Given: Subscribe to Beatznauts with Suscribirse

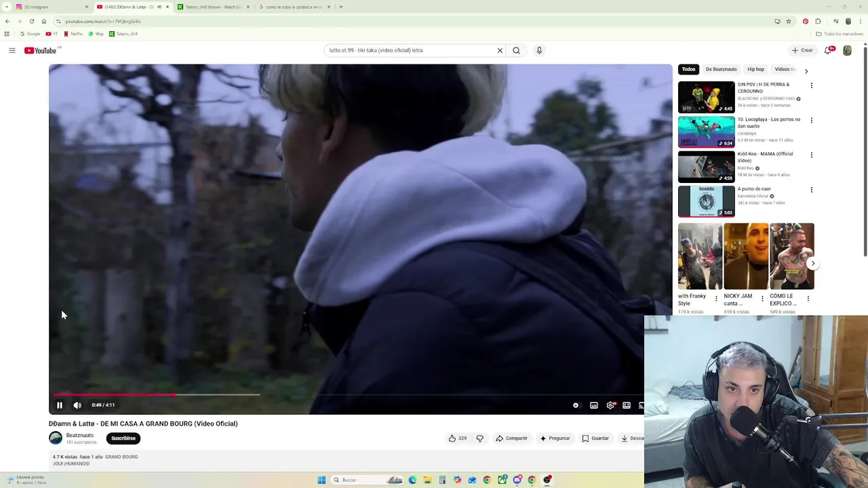Looking at the screenshot, I should tap(123, 439).
